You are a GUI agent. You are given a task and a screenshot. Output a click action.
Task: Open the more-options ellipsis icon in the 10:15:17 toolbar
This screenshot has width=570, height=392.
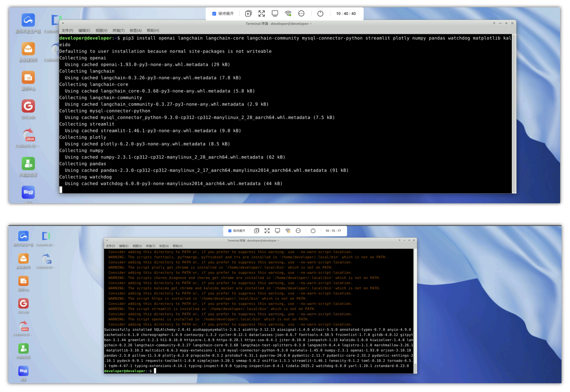[x=298, y=231]
